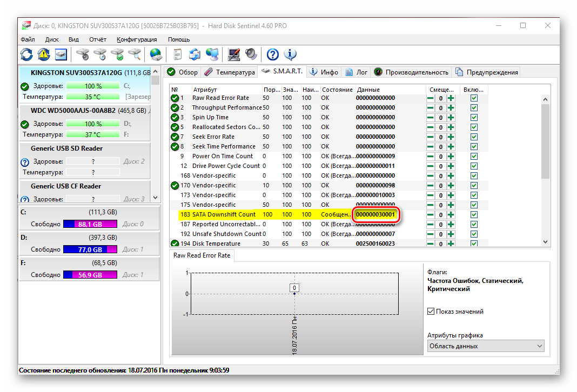Image resolution: width=577 pixels, height=392 pixels.
Task: Click plus offset for Unsafe Shutdown Count row
Action: (451, 234)
